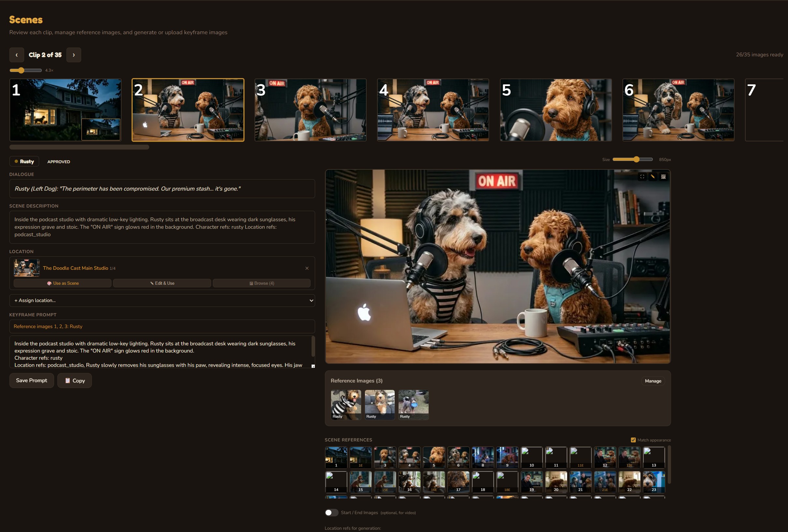Expand prompt box using corner resize arrow
Image resolution: width=788 pixels, height=532 pixels.
(x=313, y=366)
